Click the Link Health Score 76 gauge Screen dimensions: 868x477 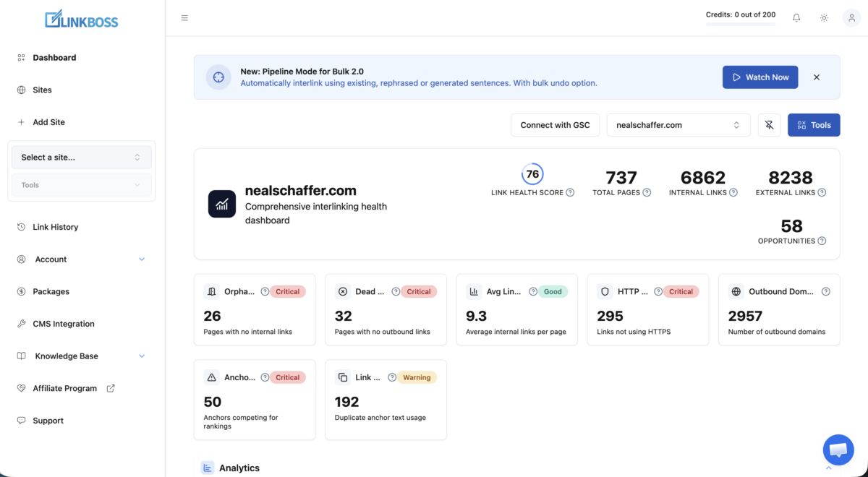(532, 174)
